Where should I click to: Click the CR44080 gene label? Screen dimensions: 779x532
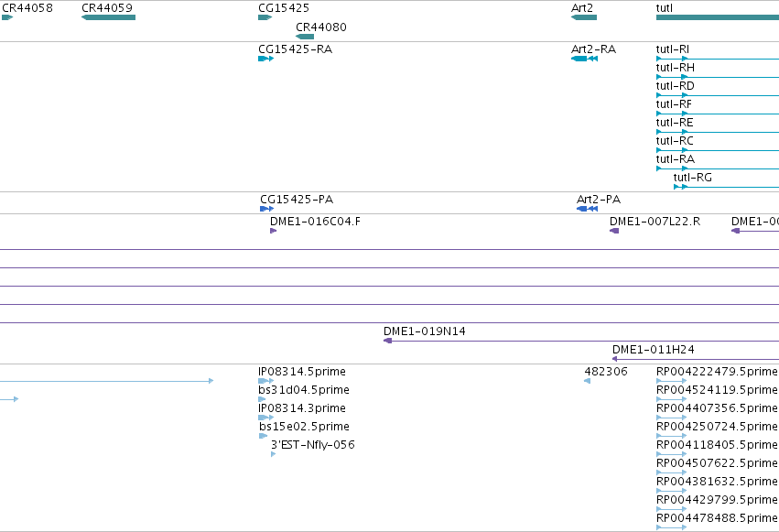point(321,27)
